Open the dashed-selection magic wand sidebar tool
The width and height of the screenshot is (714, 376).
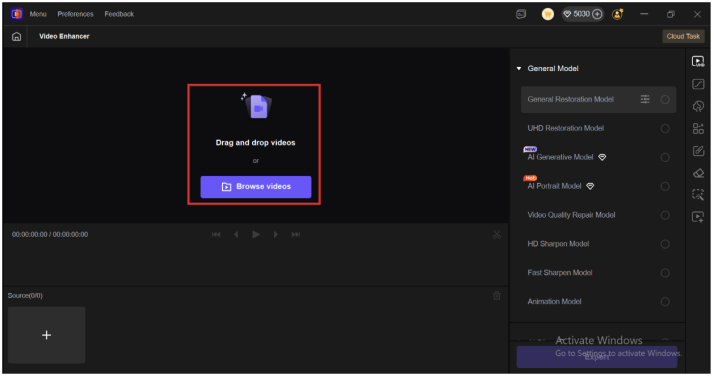pyautogui.click(x=698, y=195)
